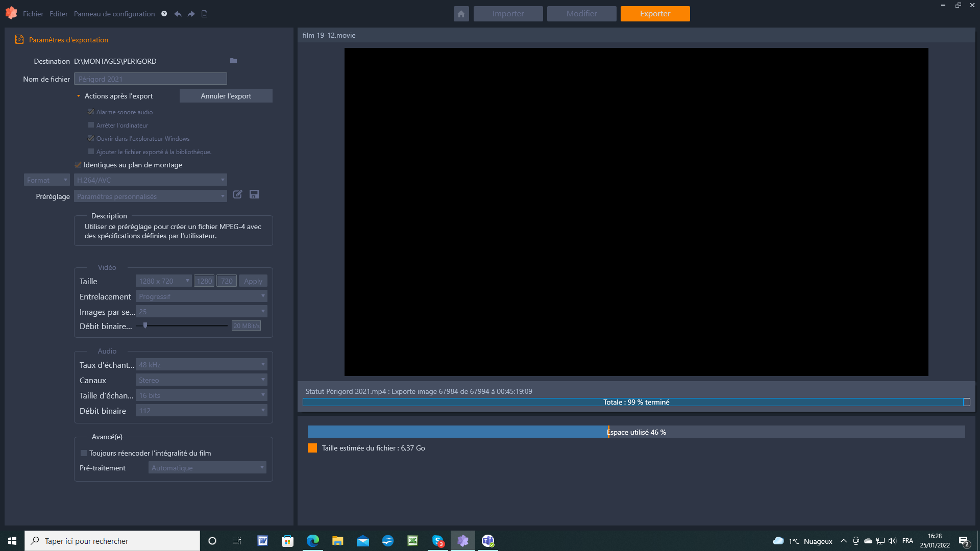Enable Arrêter l'ordinateur checkbox
This screenshot has width=980, height=551.
[91, 125]
